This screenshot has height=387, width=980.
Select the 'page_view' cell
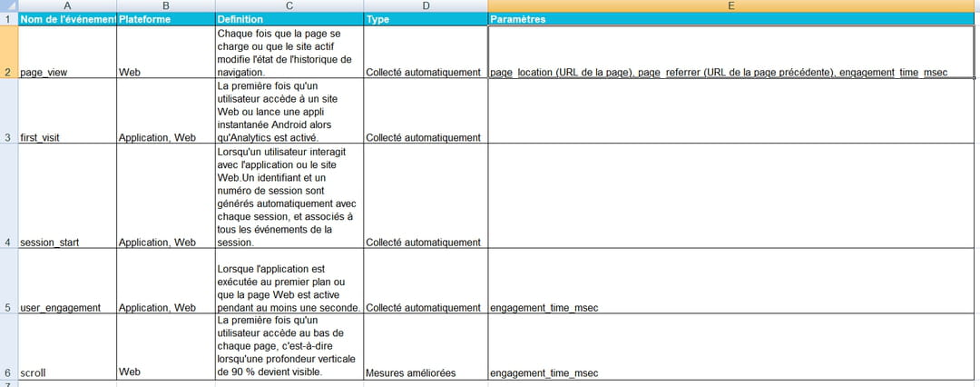tap(67, 52)
